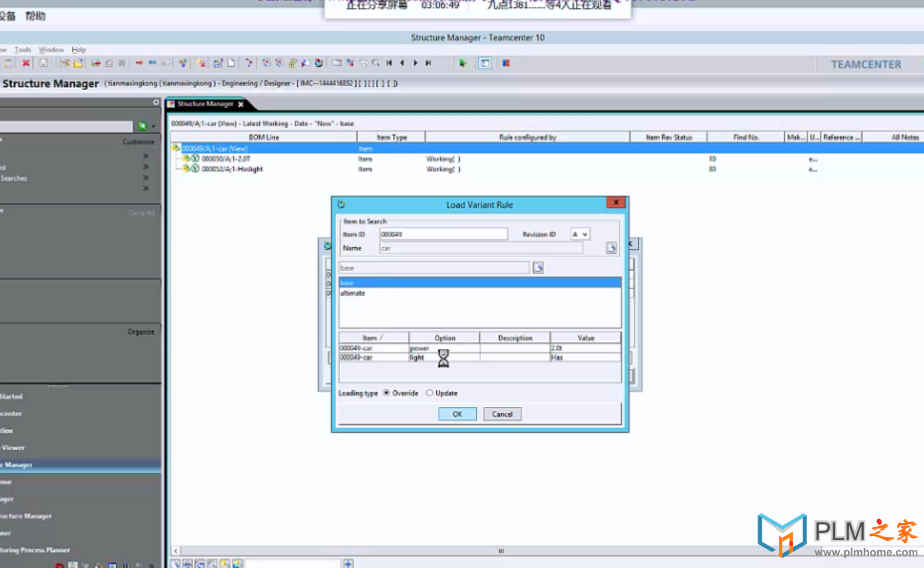Screen dimensions: 924x568
Task: Switch to the Structure Manager tab
Action: point(205,104)
